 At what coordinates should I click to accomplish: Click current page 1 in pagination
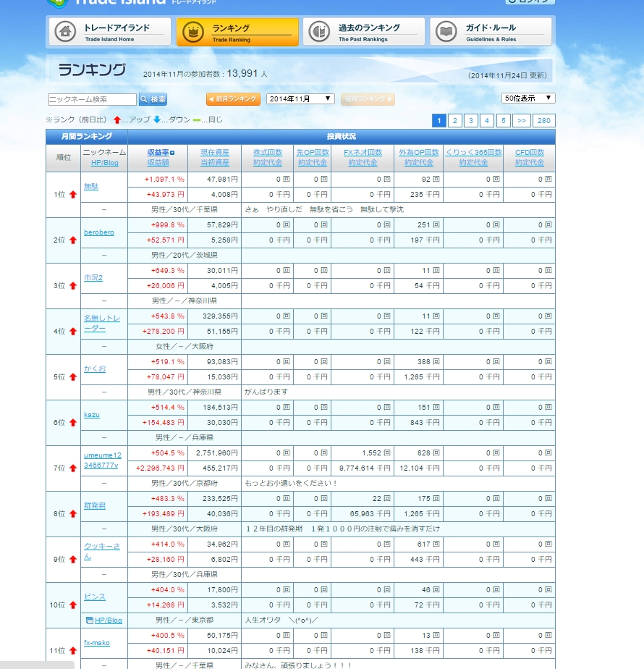(x=438, y=120)
